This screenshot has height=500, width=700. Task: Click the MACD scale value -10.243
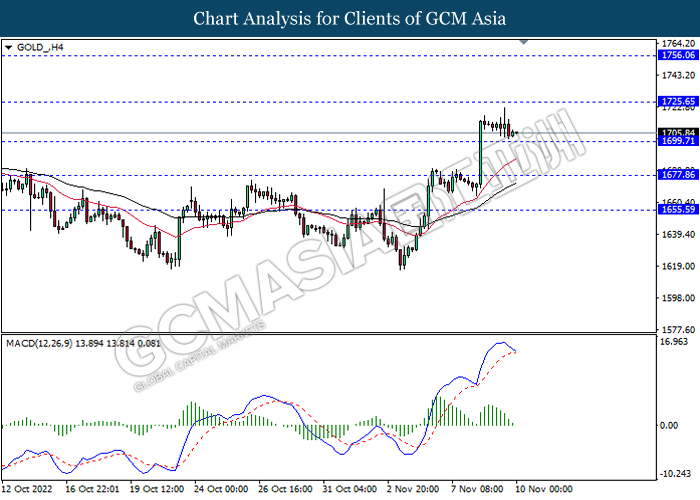pos(674,474)
